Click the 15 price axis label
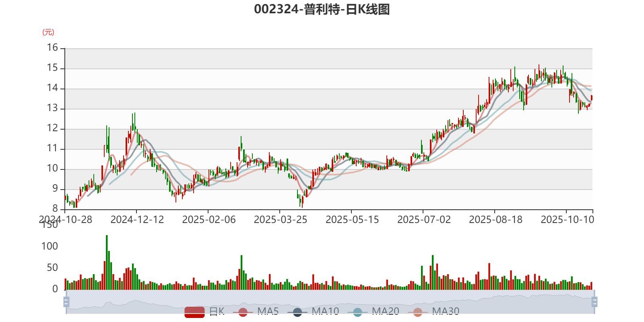The height and width of the screenshot is (322, 644). tap(52, 68)
